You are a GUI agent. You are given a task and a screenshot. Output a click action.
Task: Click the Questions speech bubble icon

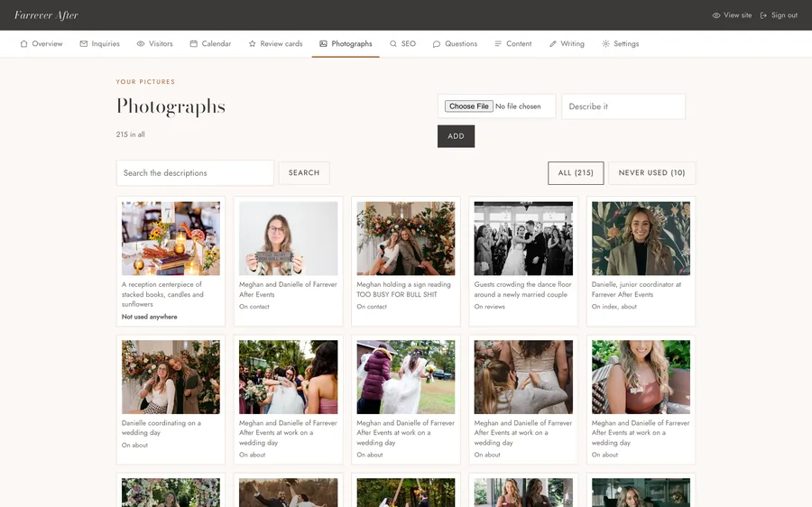pos(437,44)
